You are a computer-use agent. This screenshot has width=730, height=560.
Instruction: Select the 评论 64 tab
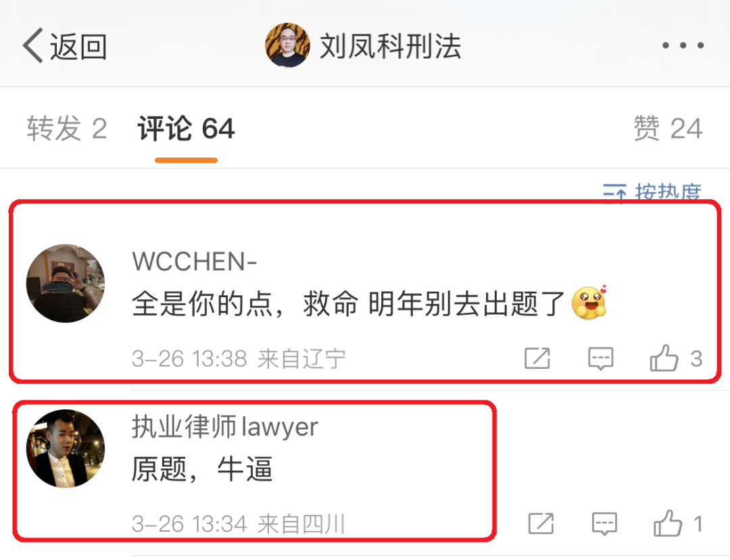pos(187,129)
